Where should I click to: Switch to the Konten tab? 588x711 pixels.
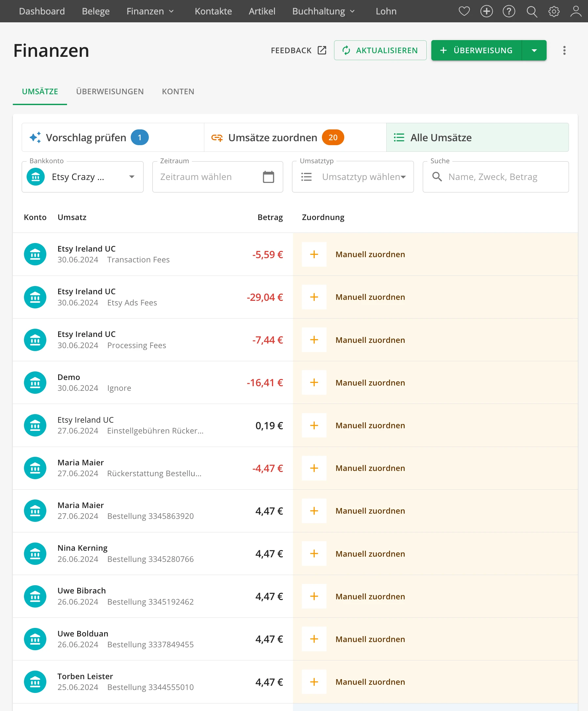click(178, 91)
